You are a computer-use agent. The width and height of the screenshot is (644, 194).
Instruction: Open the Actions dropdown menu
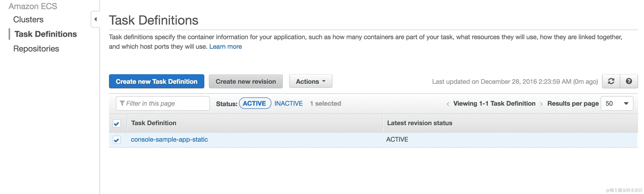pos(311,81)
